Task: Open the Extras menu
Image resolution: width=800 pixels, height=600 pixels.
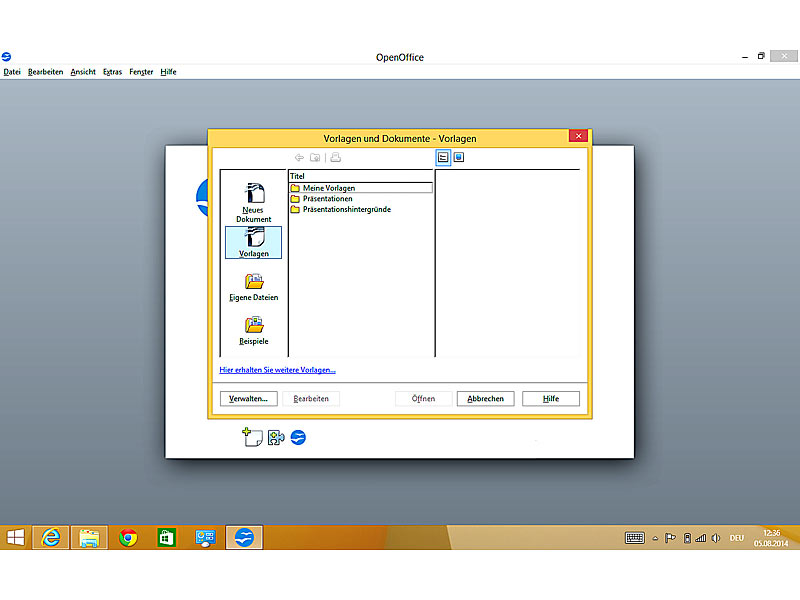Action: 112,72
